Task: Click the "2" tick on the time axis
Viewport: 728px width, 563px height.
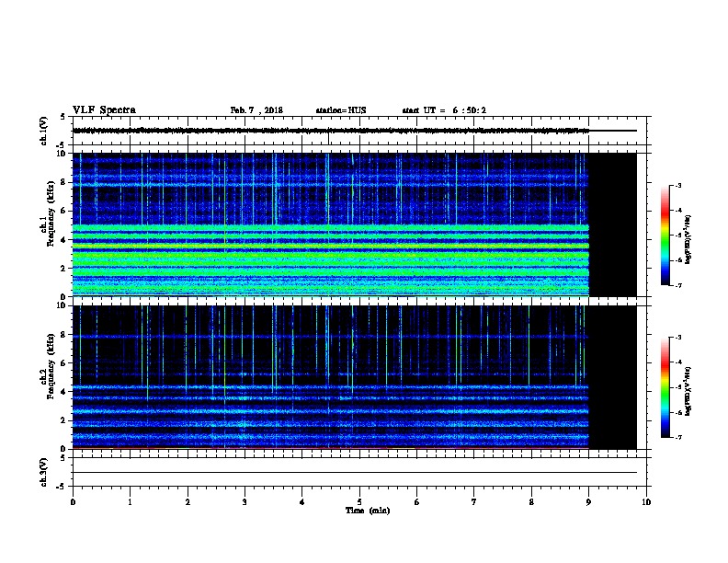Action: (x=188, y=501)
